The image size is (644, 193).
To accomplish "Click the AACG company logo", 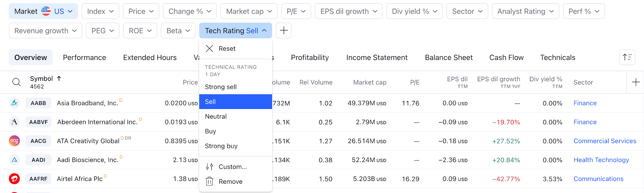I will click(x=14, y=141).
